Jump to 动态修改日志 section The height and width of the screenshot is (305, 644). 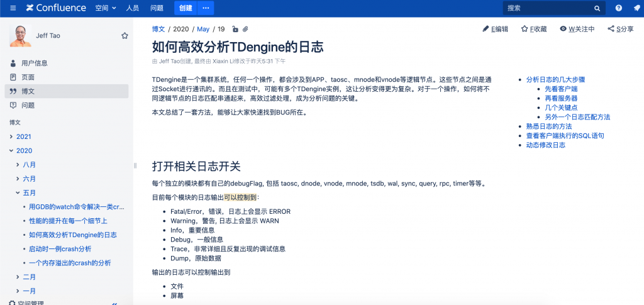pos(545,145)
